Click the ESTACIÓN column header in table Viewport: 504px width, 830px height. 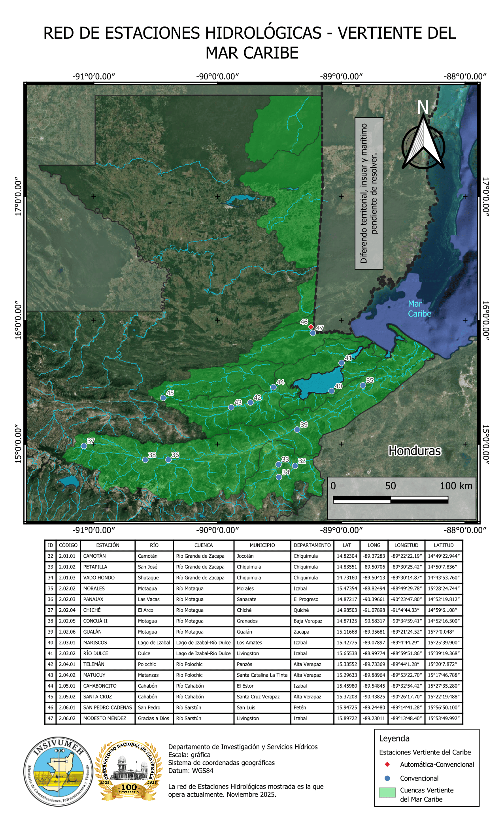[108, 545]
